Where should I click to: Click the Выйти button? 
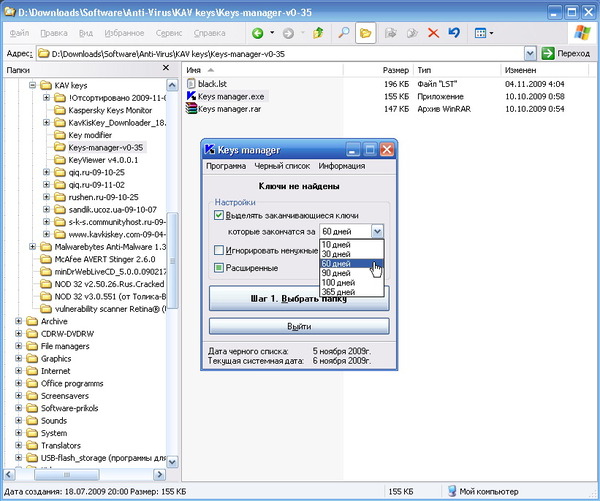click(299, 326)
